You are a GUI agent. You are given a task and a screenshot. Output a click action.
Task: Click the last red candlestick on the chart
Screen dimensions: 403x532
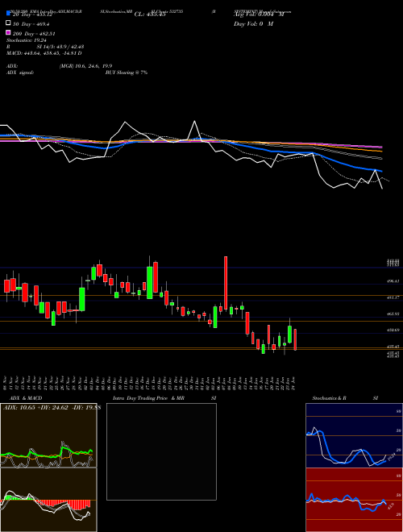[296, 339]
